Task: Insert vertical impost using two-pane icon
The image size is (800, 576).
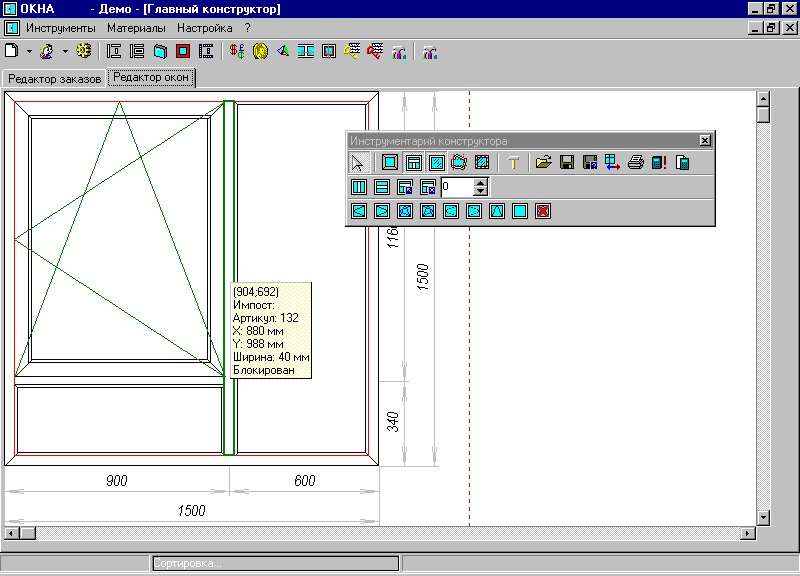Action: (359, 187)
